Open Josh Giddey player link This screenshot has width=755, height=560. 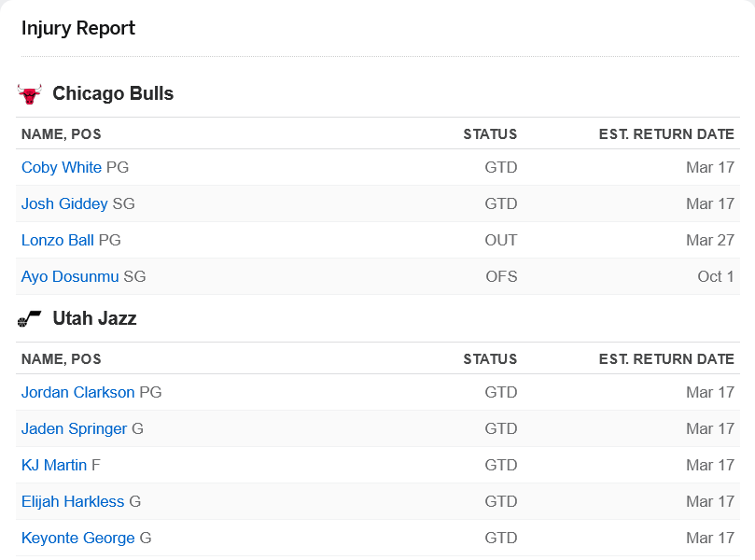64,203
